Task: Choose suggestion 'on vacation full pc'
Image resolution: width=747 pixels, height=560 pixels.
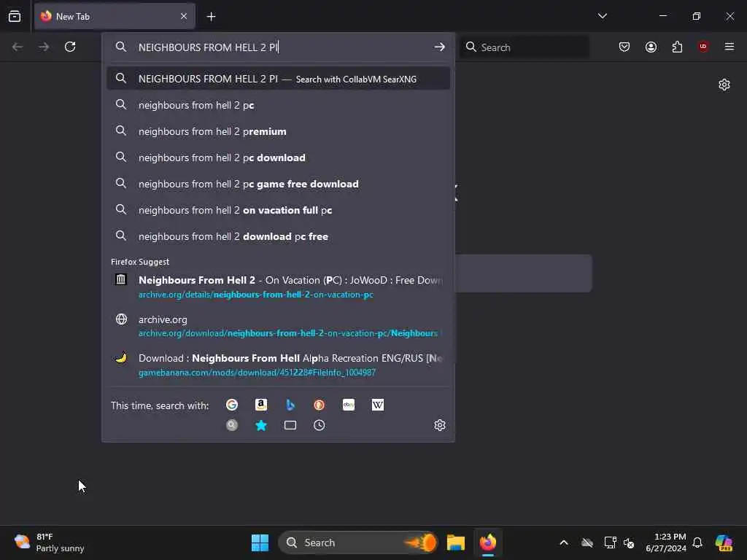Action: (278, 210)
